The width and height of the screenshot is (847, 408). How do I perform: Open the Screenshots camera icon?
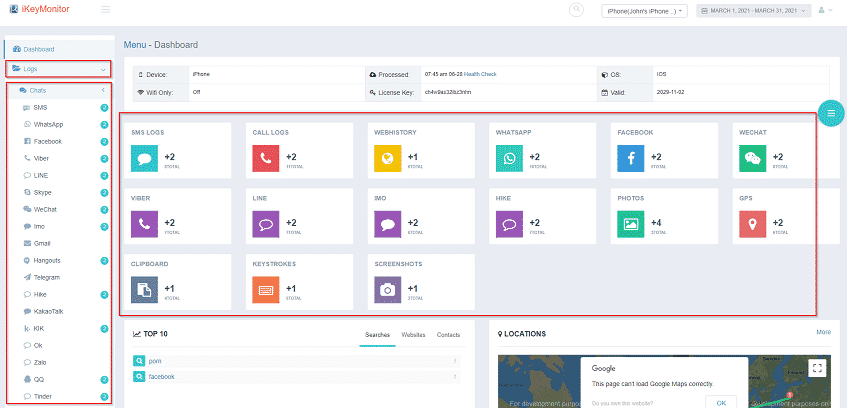[x=388, y=290]
